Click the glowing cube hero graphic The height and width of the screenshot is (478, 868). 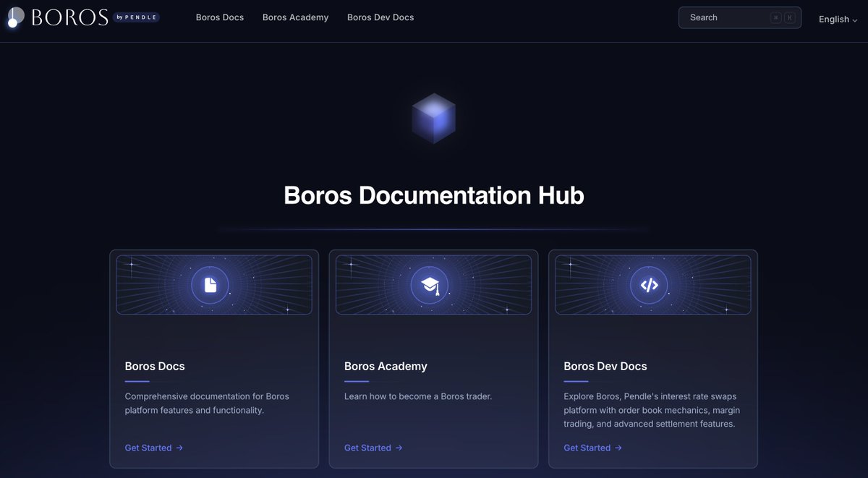(x=433, y=119)
